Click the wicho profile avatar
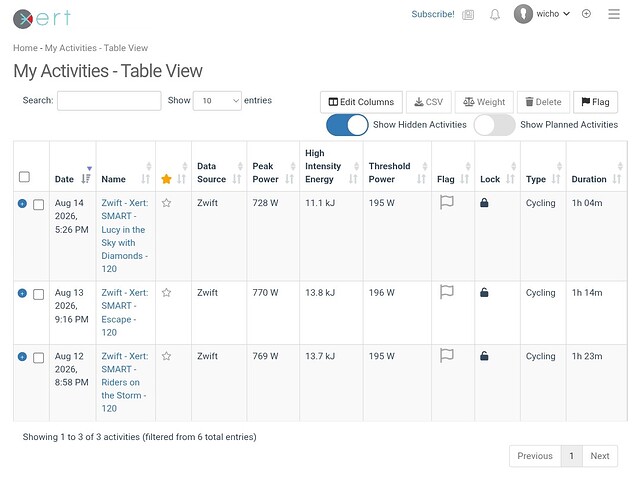The width and height of the screenshot is (641, 500). (x=523, y=14)
